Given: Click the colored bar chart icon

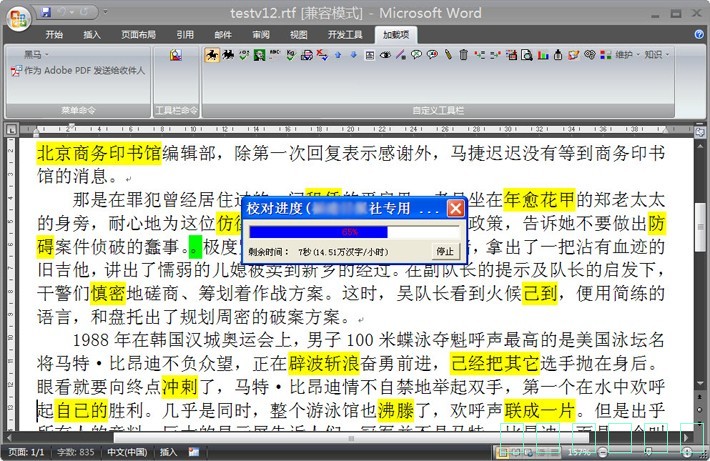Looking at the screenshot, I should tap(543, 55).
